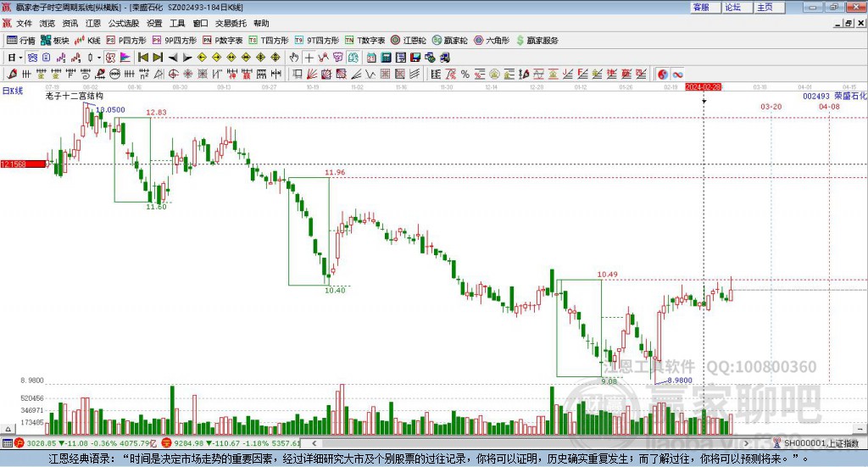868x467 pixels.
Task: Select the hand pan tool
Action: 294,58
